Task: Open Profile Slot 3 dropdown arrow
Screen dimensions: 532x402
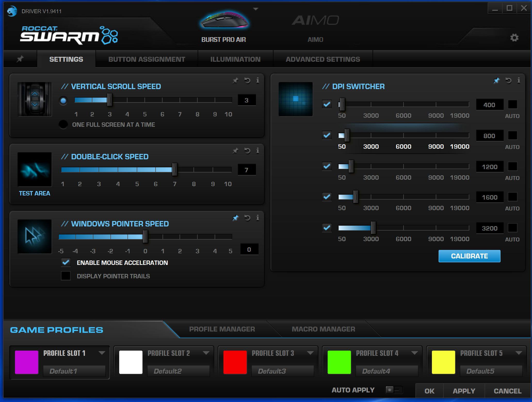Action: (x=310, y=353)
